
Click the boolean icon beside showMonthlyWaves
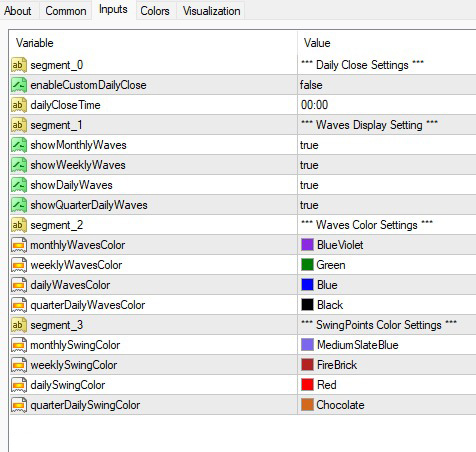(x=19, y=145)
